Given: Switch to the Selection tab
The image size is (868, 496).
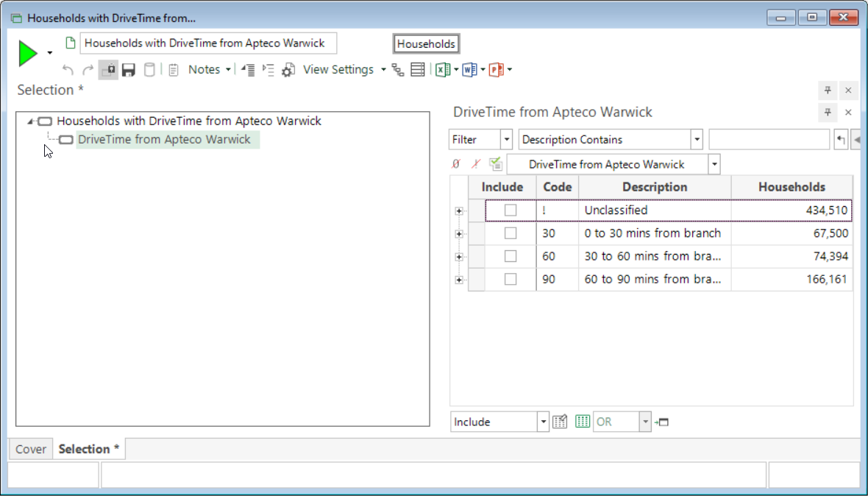Looking at the screenshot, I should 88,449.
